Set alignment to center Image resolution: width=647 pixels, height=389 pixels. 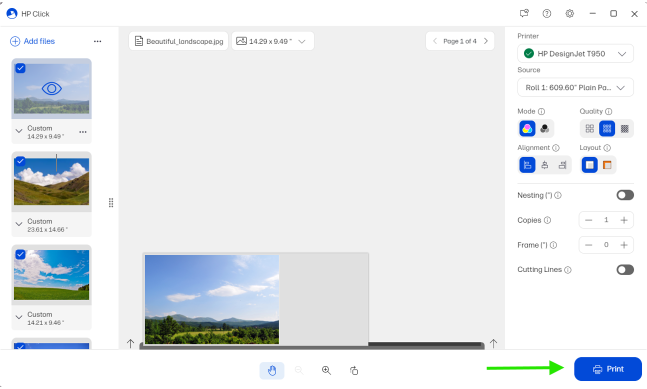[545, 165]
